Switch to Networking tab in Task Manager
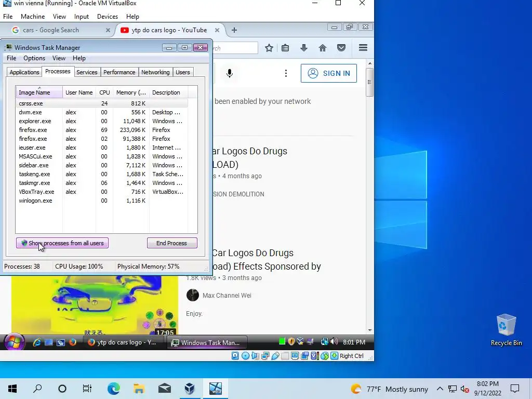 [155, 72]
